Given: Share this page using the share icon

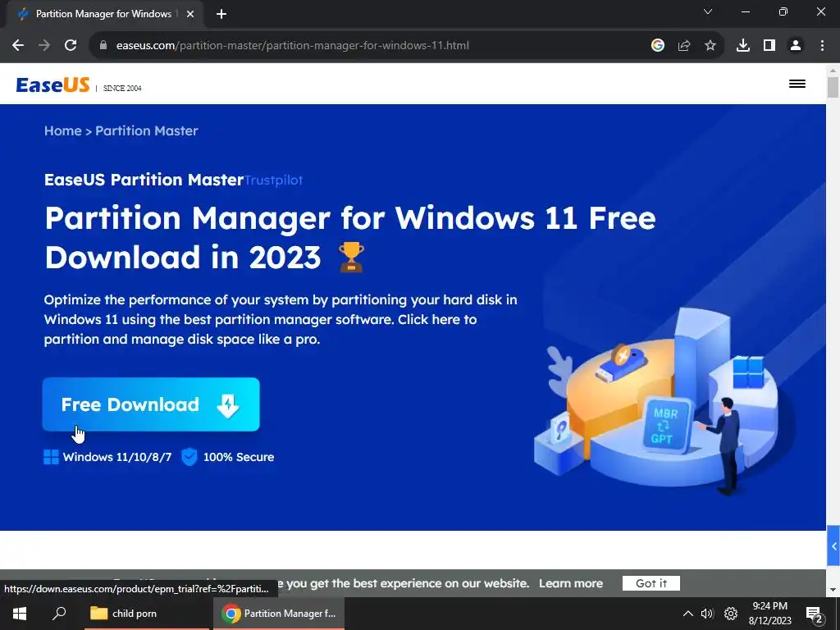Looking at the screenshot, I should point(683,46).
